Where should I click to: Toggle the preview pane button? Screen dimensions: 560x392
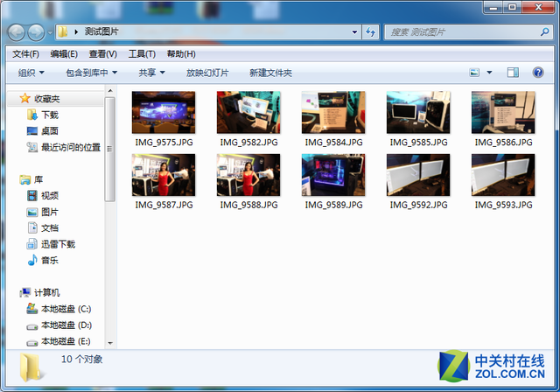pyautogui.click(x=514, y=73)
